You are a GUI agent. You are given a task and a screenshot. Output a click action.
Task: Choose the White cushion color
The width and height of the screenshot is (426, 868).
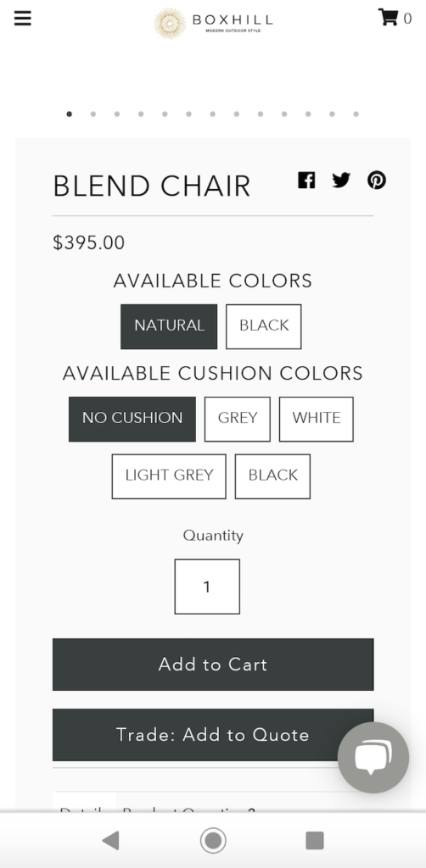(x=317, y=419)
